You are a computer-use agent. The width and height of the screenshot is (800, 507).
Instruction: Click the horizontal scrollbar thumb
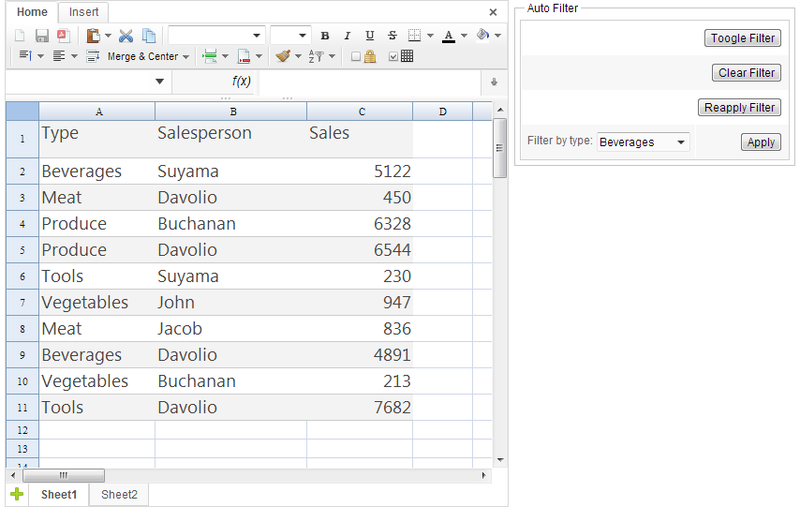click(x=64, y=475)
